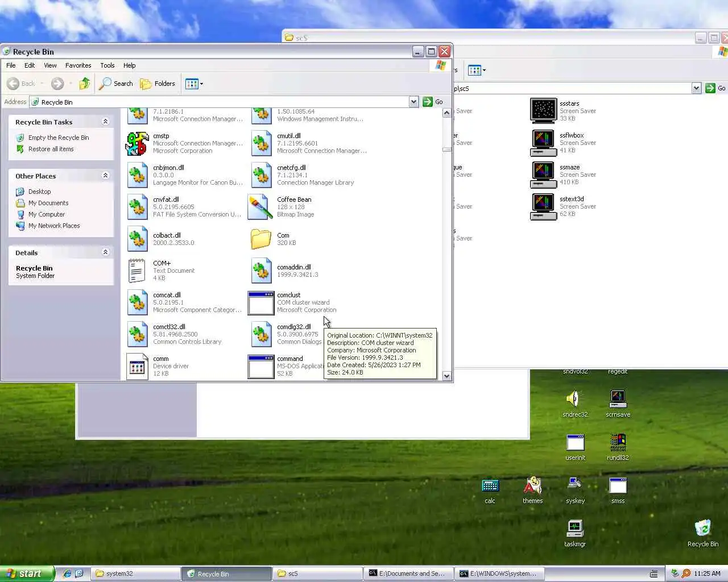The width and height of the screenshot is (728, 582).
Task: Open the Edit menu
Action: [x=30, y=65]
